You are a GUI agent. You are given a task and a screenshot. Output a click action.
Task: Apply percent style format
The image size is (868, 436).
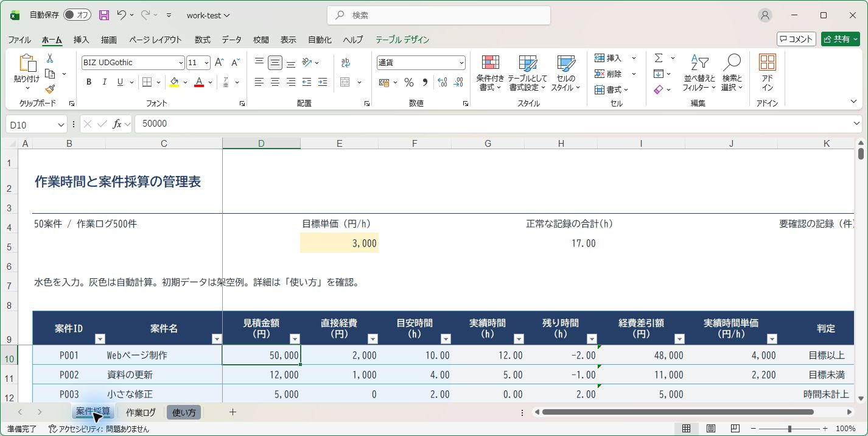coord(409,82)
